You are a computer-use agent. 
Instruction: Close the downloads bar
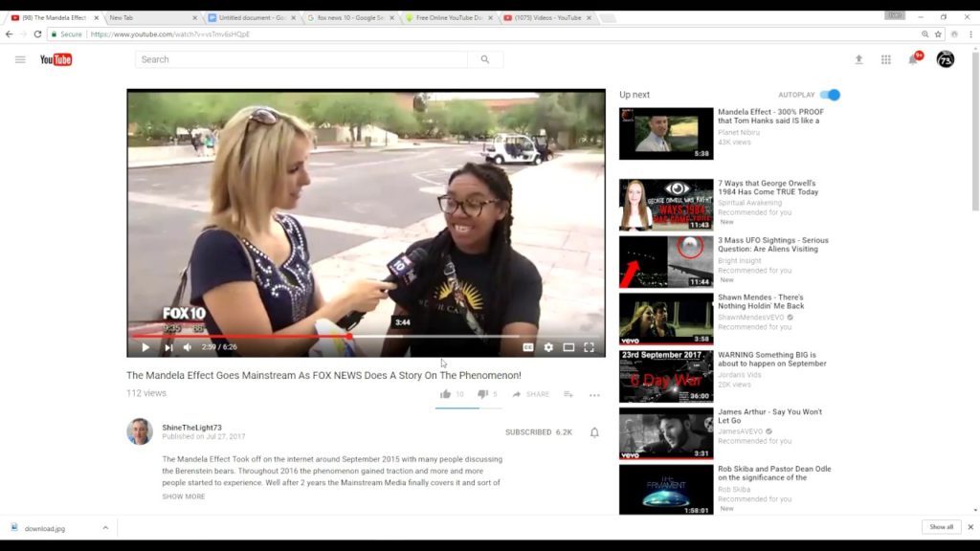[x=970, y=527]
